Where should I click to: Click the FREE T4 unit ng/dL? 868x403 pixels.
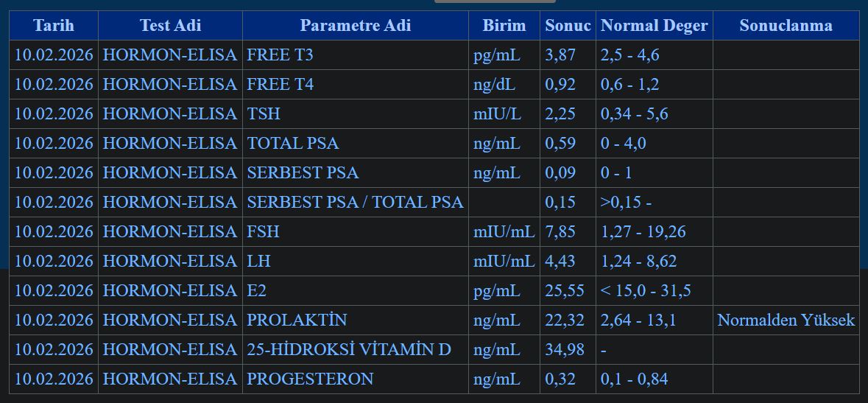494,85
